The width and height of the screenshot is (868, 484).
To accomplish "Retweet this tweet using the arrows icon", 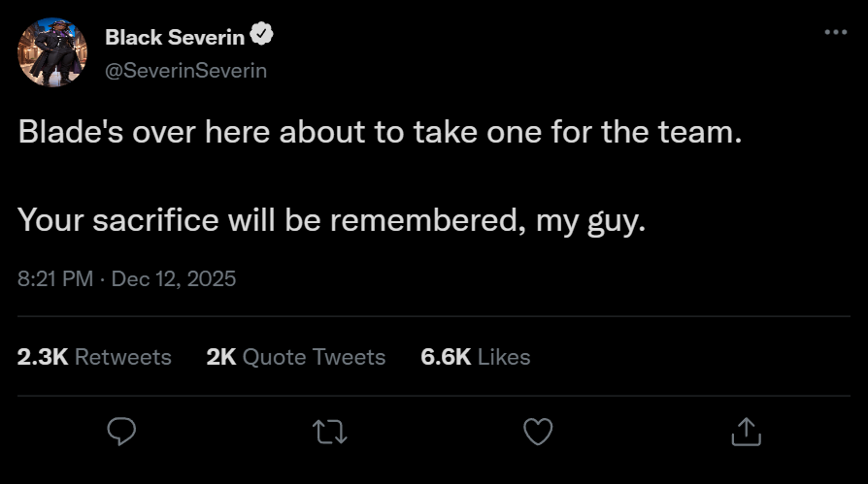I will pyautogui.click(x=330, y=430).
